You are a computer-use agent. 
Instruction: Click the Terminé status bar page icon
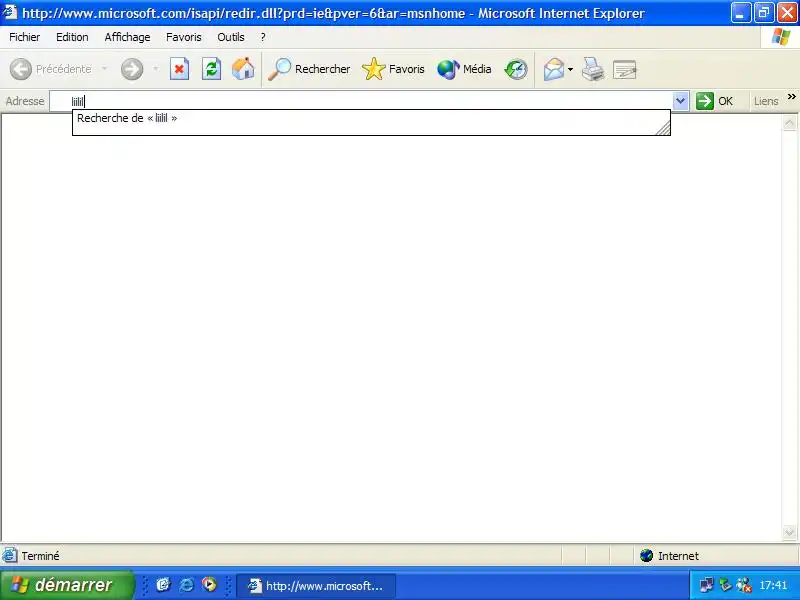pyautogui.click(x=9, y=555)
